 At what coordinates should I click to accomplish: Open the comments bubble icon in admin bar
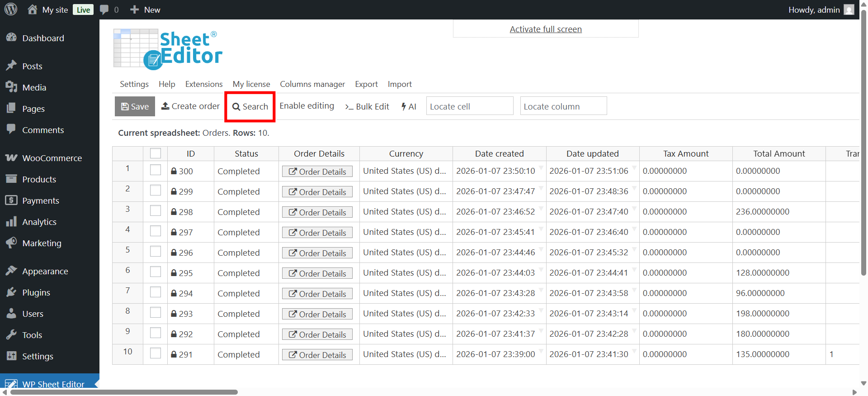(104, 10)
